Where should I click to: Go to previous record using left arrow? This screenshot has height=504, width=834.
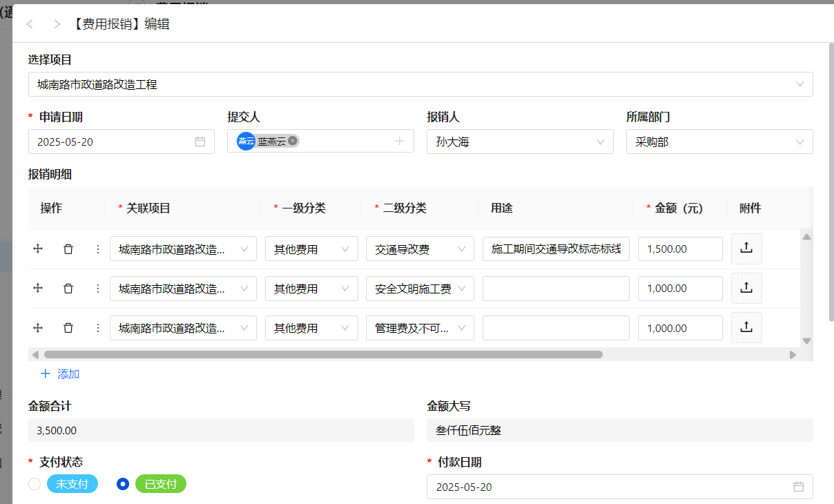[x=30, y=24]
